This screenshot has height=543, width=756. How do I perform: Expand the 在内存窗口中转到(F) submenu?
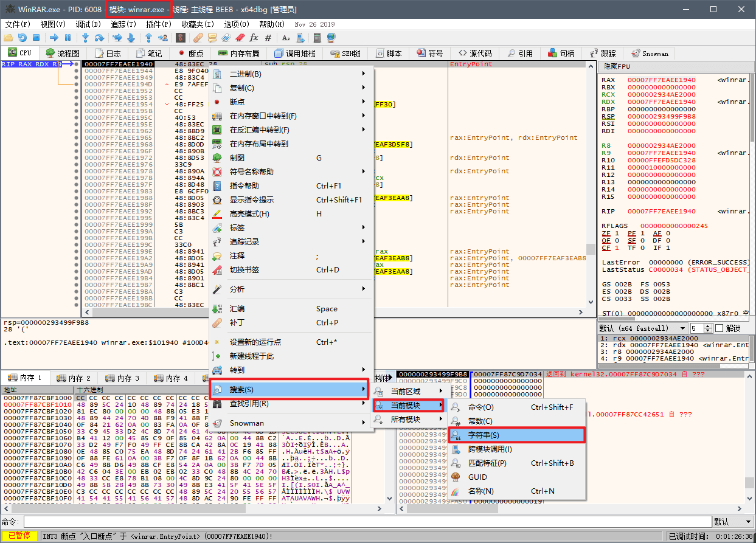coord(292,116)
